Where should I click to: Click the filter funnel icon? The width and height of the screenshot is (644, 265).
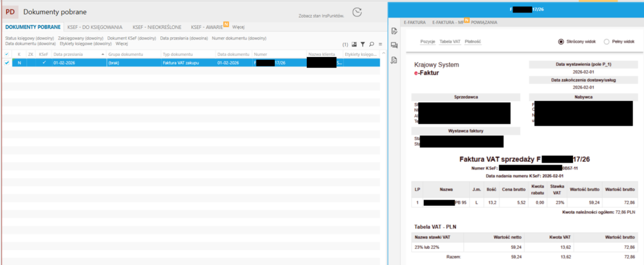tap(363, 45)
